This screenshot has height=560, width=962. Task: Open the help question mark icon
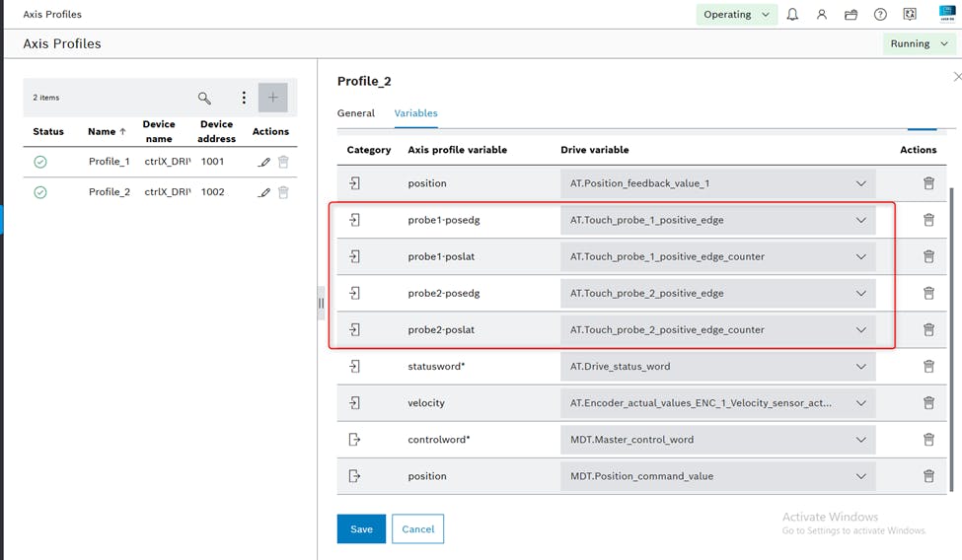[x=880, y=15]
